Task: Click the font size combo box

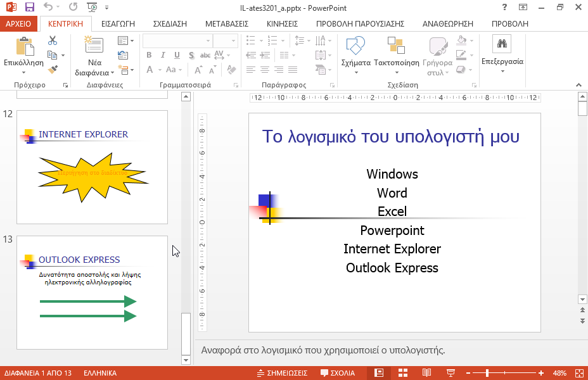Action: click(226, 41)
